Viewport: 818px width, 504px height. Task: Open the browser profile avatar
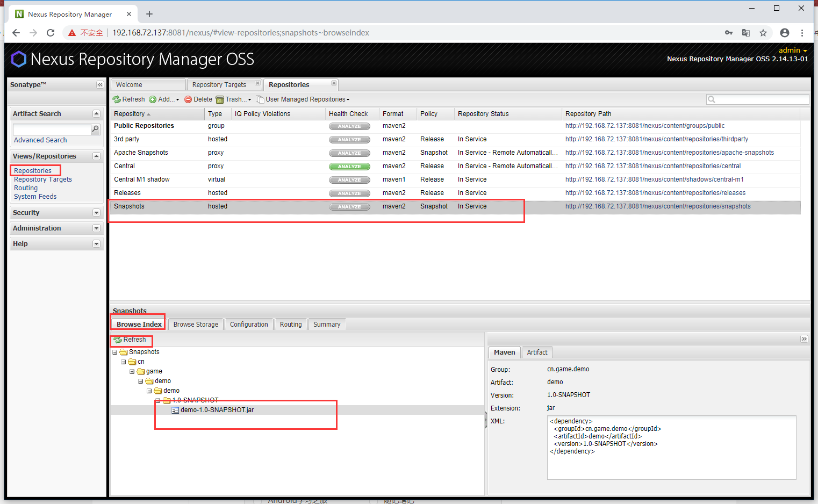(x=785, y=33)
